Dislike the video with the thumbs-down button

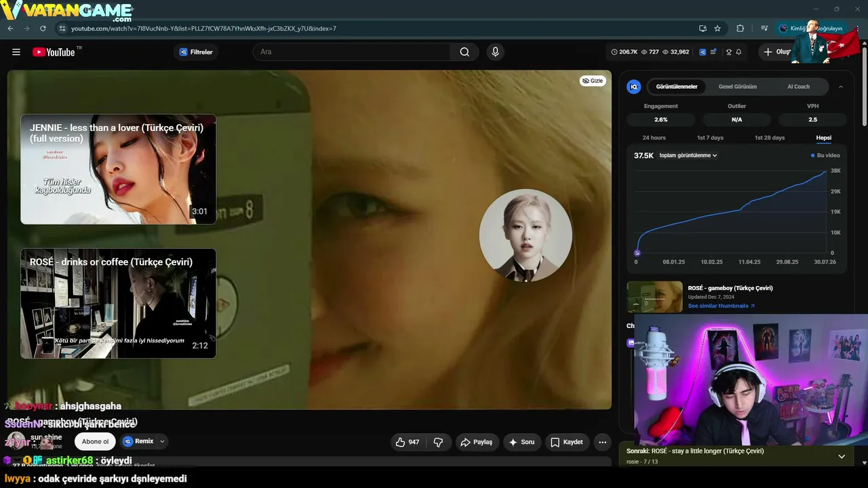pos(438,442)
